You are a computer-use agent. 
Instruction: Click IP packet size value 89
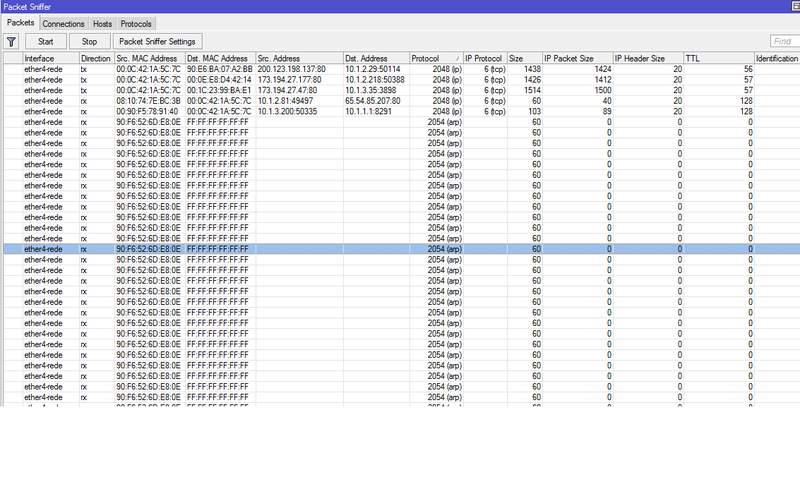(607, 111)
